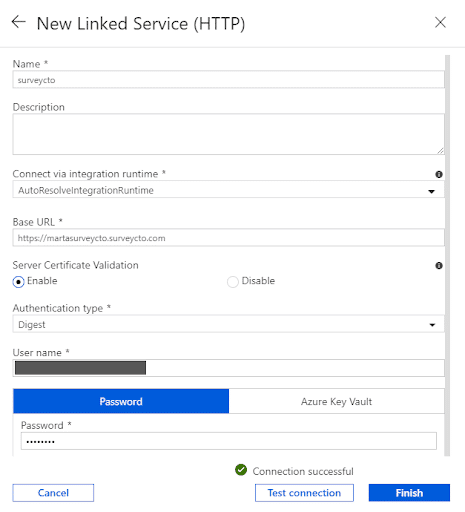Click the Finish button
The image size is (465, 512).
409,493
